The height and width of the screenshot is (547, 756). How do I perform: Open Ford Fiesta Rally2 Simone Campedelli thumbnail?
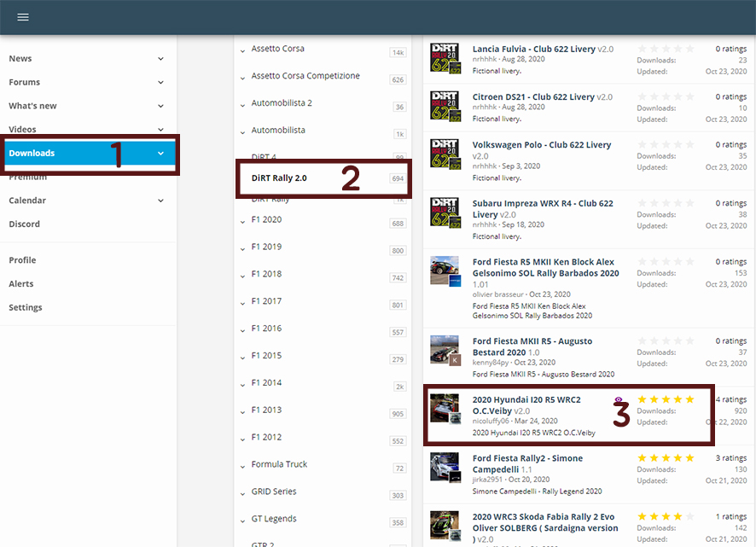[x=445, y=467]
